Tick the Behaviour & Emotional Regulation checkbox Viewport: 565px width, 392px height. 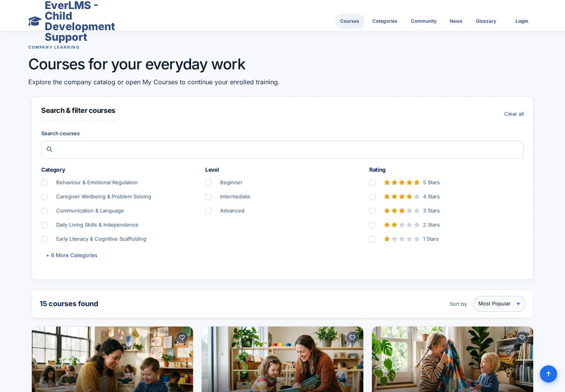pyautogui.click(x=44, y=183)
